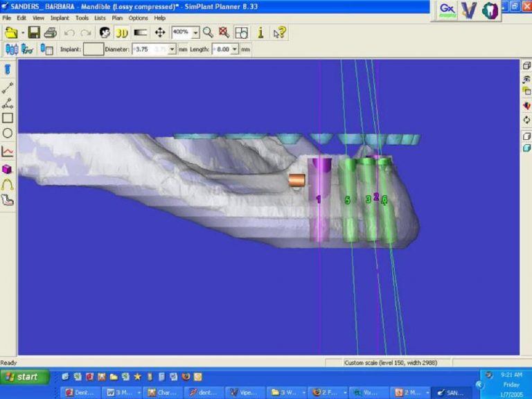The width and height of the screenshot is (532, 399).
Task: Open the Plan menu
Action: tap(117, 17)
